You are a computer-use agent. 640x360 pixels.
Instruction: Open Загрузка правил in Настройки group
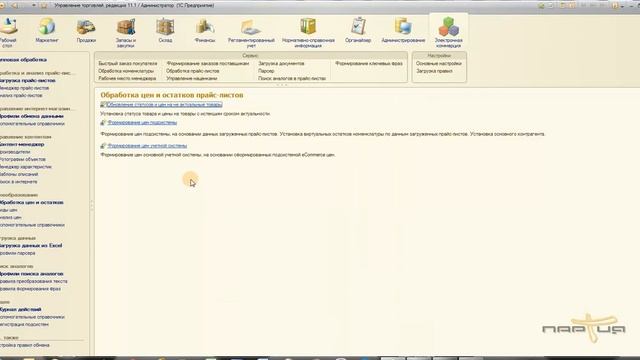pos(434,71)
